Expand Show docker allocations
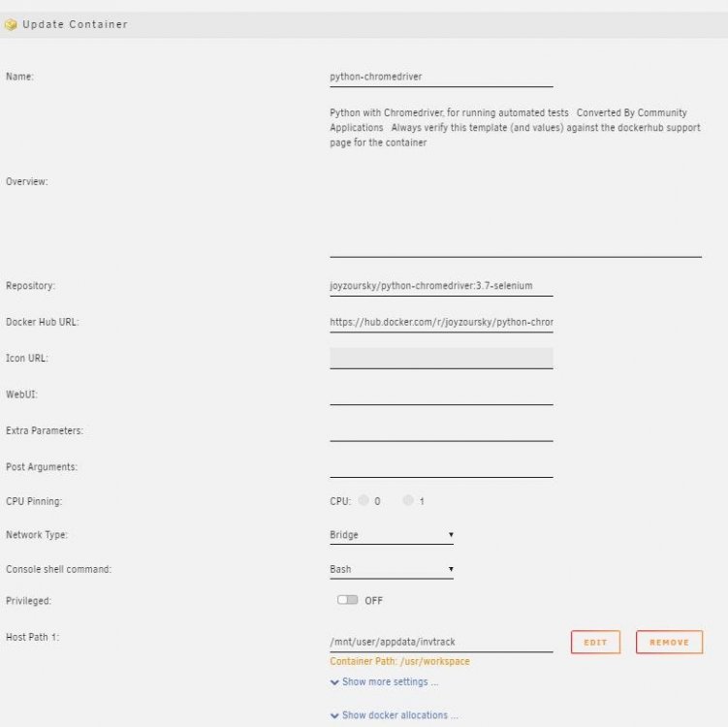Image resolution: width=728 pixels, height=727 pixels. (x=399, y=715)
